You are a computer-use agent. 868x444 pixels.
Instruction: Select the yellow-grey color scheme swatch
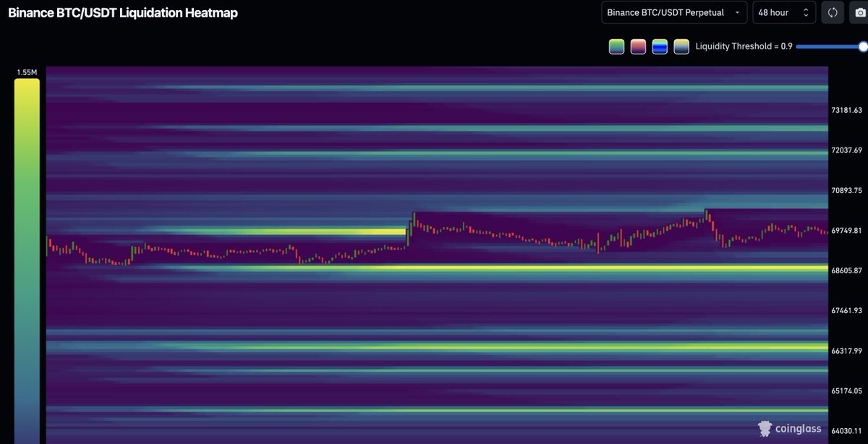tap(681, 46)
